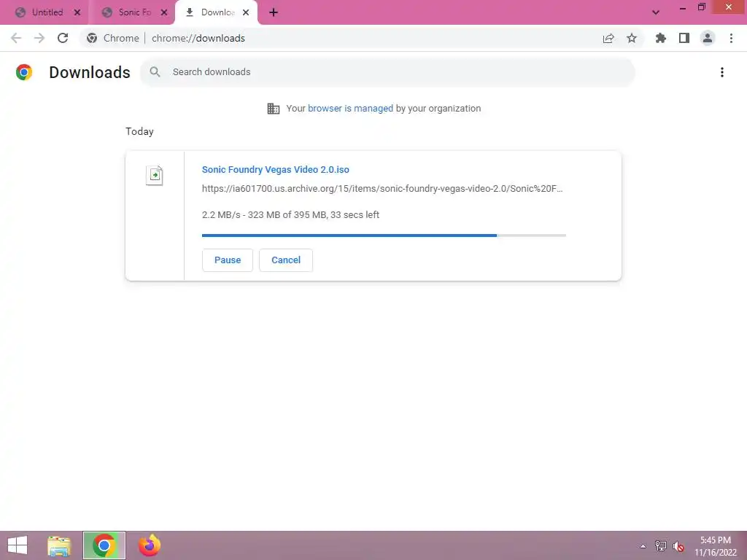Minimize the Chrome window
Image resolution: width=747 pixels, height=560 pixels.
pos(683,7)
